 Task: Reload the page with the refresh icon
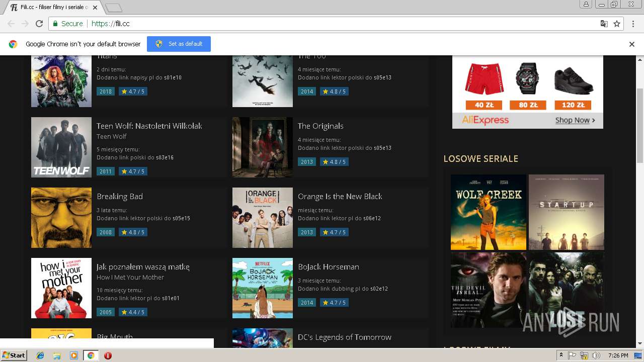click(x=39, y=24)
